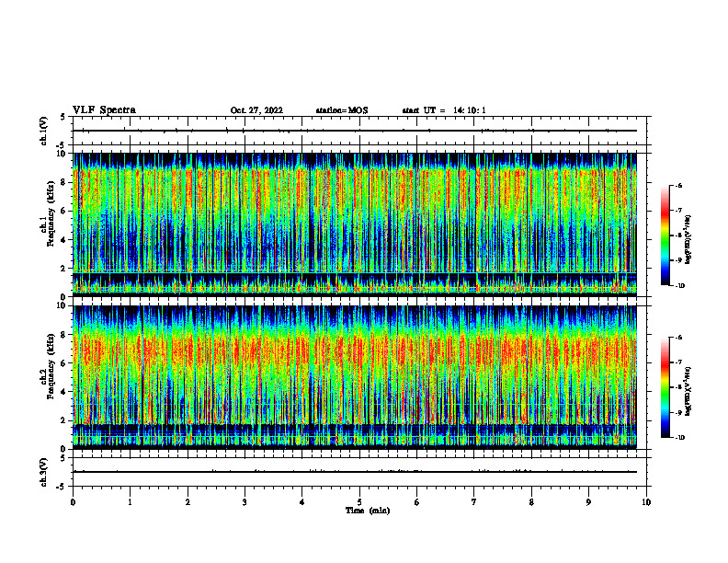
Task: Click the "ch.3(V)" waveform axis label
Action: [43, 472]
